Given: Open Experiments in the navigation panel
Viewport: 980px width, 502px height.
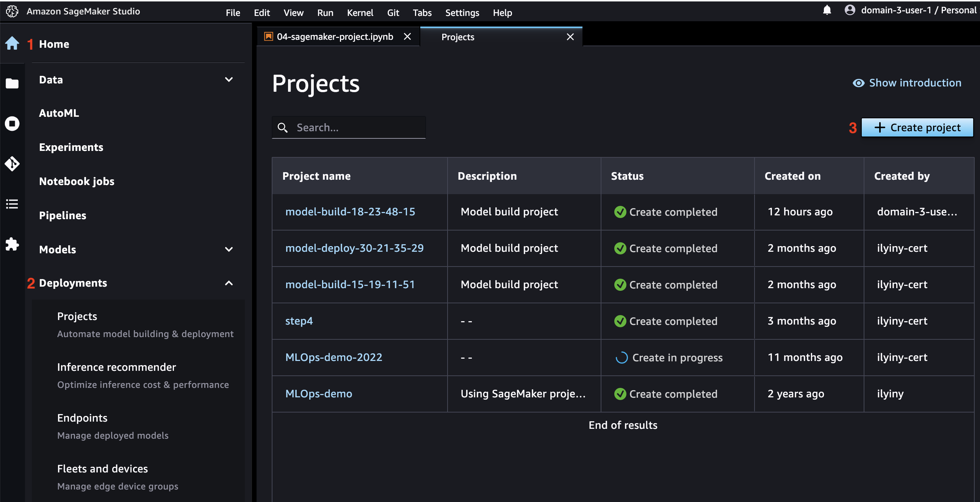Looking at the screenshot, I should click(x=71, y=147).
